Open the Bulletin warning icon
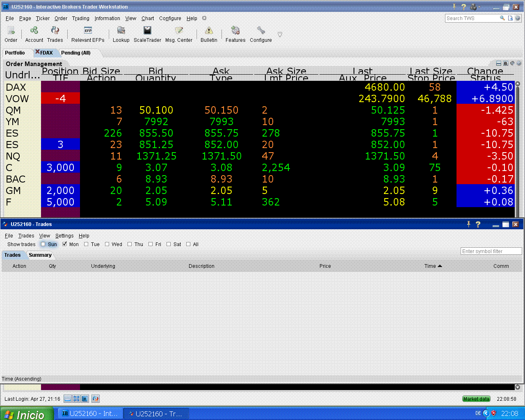 209,34
